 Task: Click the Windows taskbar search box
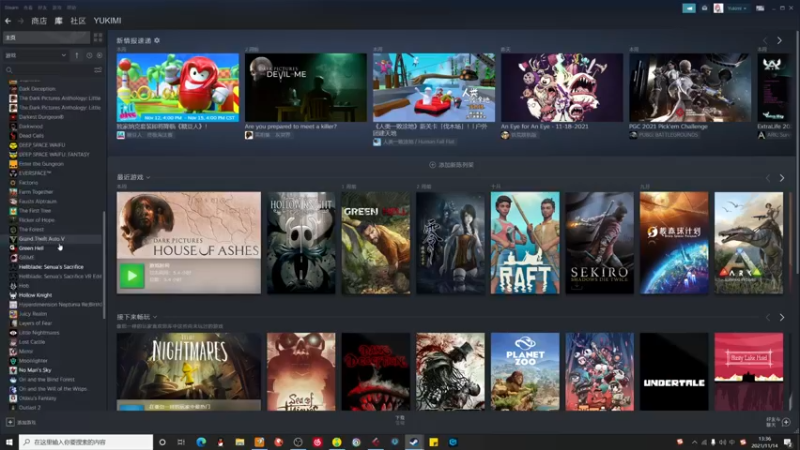tap(86, 442)
